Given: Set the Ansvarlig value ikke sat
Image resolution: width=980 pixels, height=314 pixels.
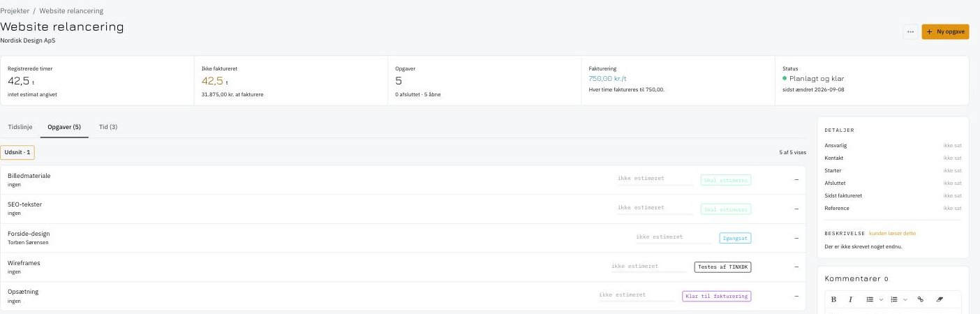Looking at the screenshot, I should click(952, 146).
